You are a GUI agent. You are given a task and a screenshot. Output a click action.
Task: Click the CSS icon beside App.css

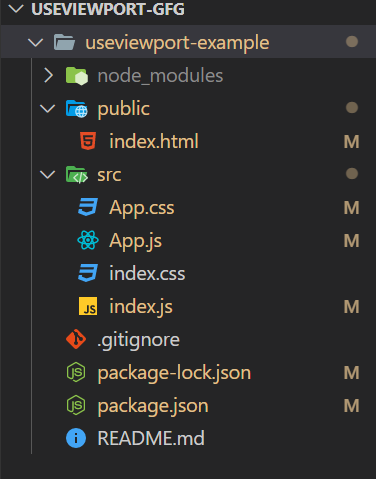click(88, 207)
